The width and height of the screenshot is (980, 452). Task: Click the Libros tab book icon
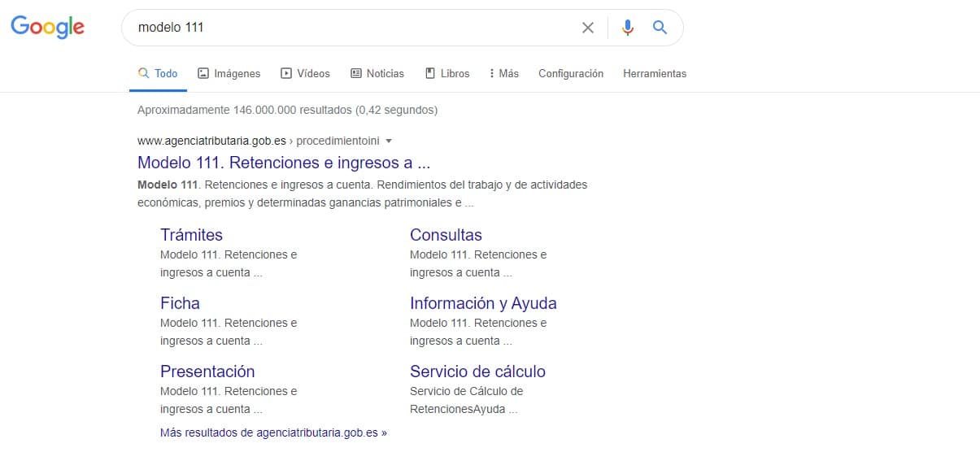point(429,73)
